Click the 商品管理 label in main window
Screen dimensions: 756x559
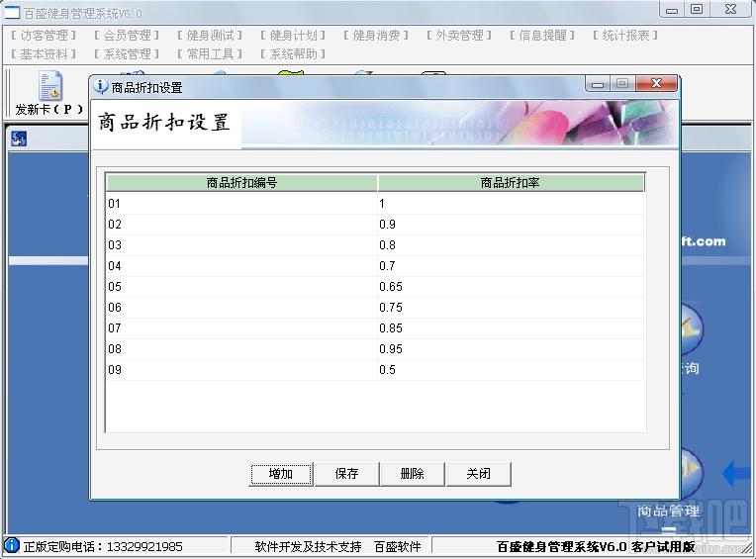pos(668,512)
